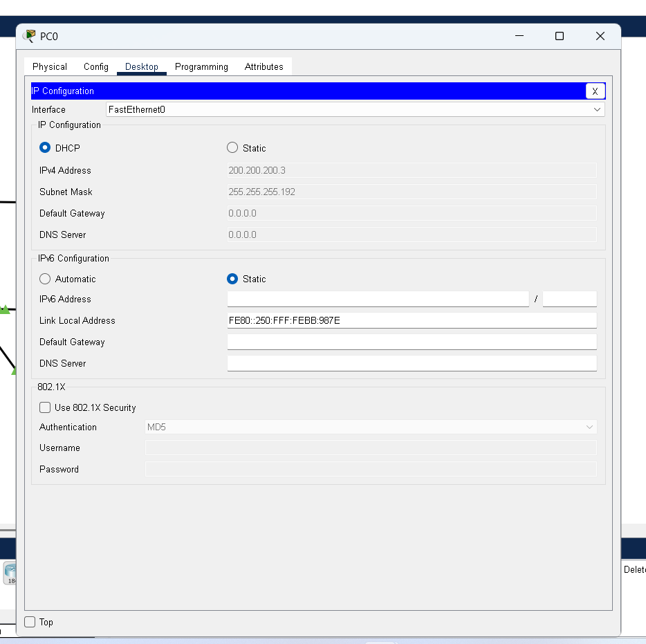The height and width of the screenshot is (644, 646).
Task: Click the IPv6 Default Gateway field
Action: [412, 342]
